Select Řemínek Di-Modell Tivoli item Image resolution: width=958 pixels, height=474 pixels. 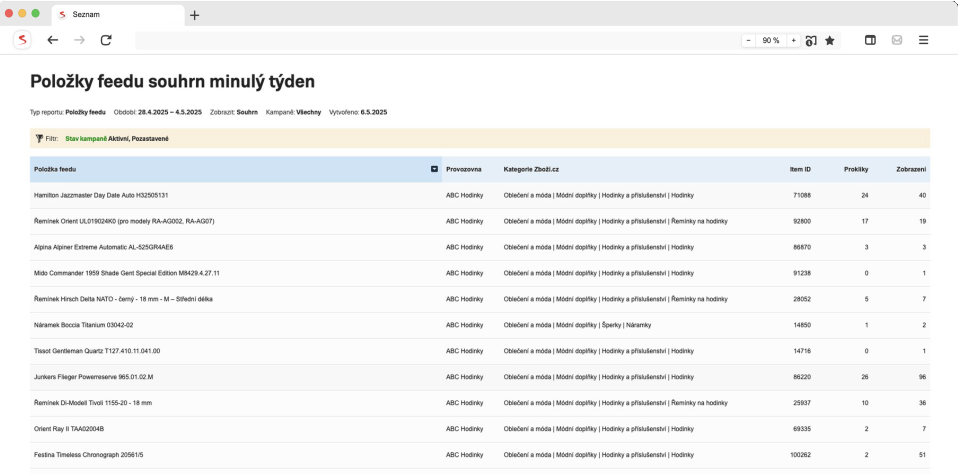tap(93, 403)
